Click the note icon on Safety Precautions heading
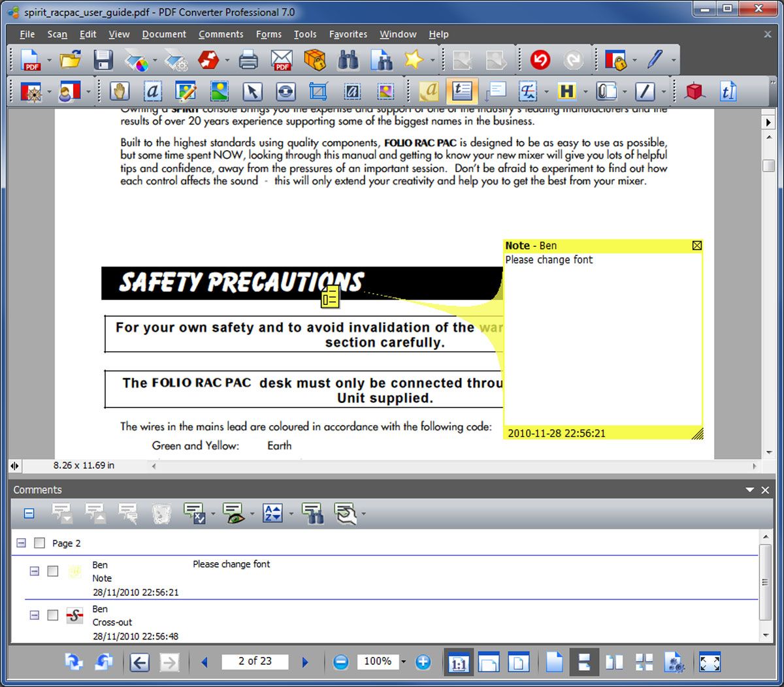Viewport: 784px width, 687px height. click(331, 297)
